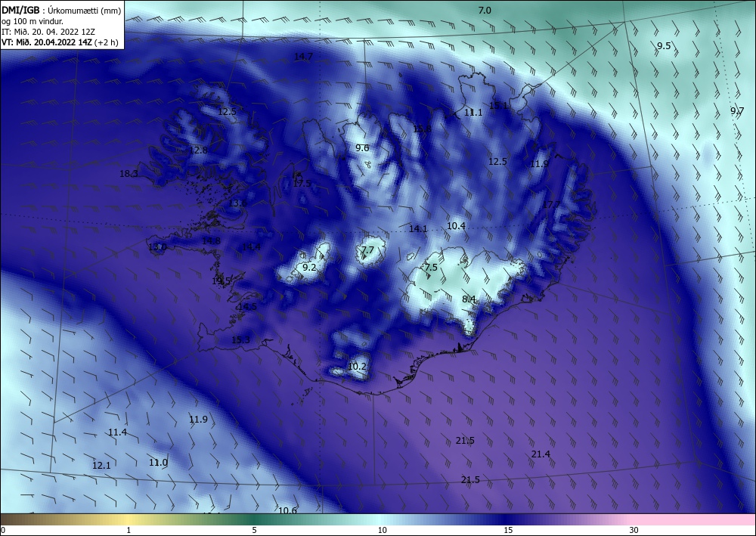The width and height of the screenshot is (756, 536).
Task: Click the 11.0 value on the map
Action: pyautogui.click(x=158, y=462)
